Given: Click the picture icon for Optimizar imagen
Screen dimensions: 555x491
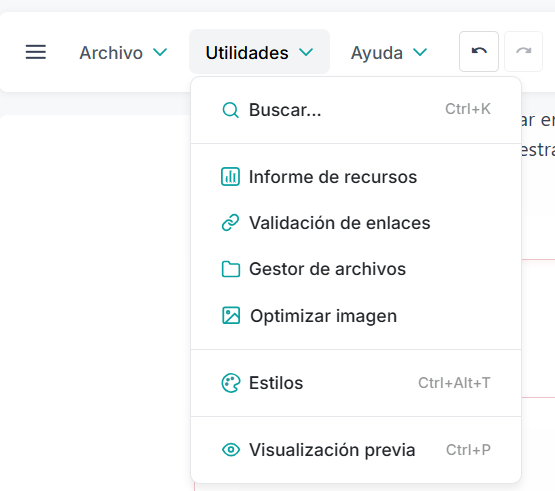Looking at the screenshot, I should point(231,315).
